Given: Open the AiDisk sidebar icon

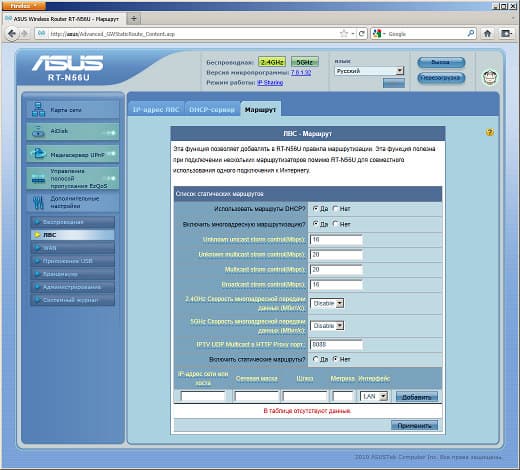Looking at the screenshot, I should tap(38, 131).
